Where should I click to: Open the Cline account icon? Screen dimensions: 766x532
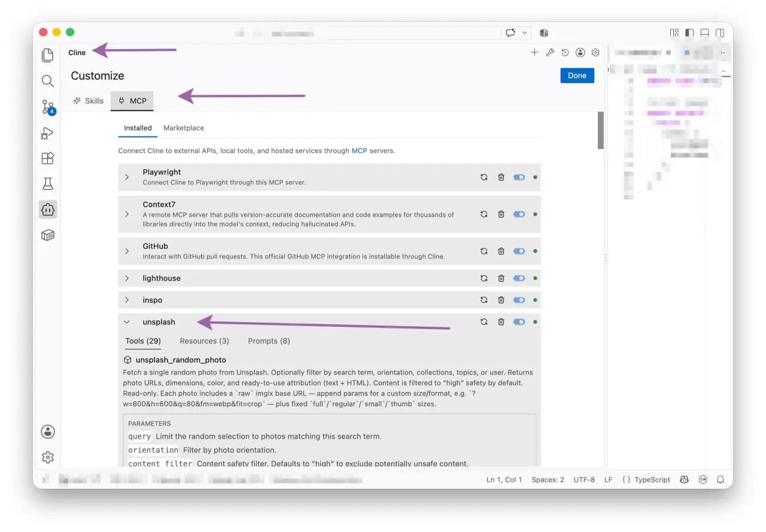(x=580, y=53)
